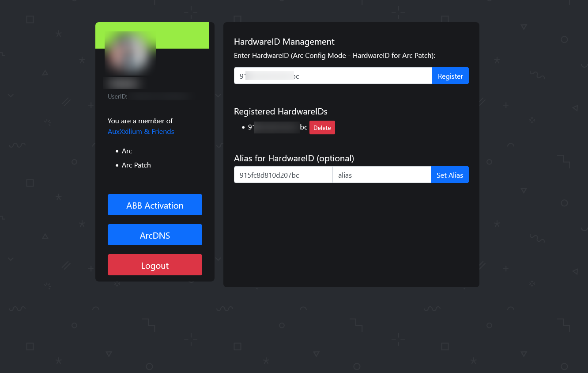
Task: Click the UserID label text
Action: pos(117,96)
